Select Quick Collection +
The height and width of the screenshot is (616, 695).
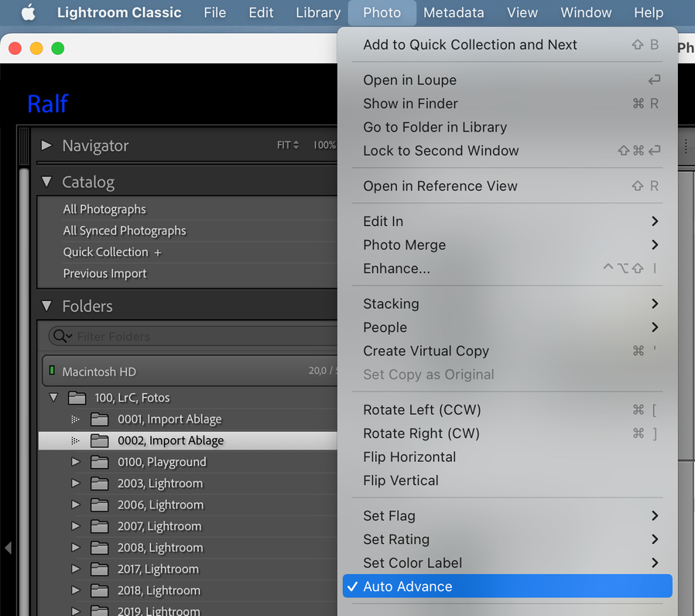coord(112,252)
